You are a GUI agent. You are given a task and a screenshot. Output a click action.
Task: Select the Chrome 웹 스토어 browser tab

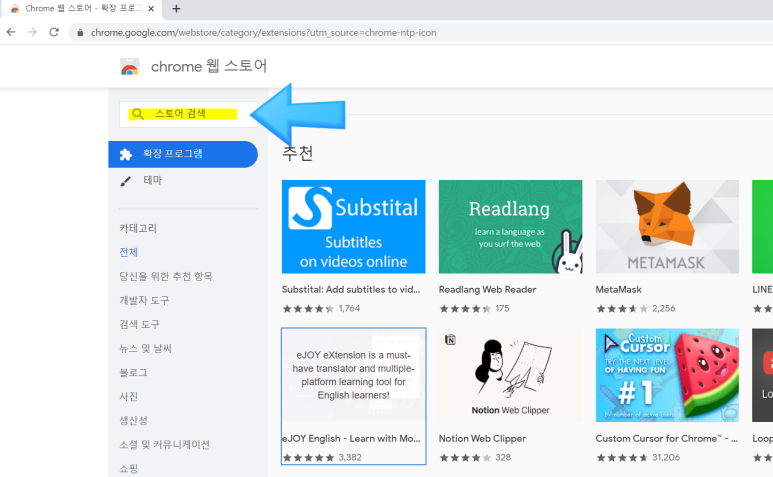pyautogui.click(x=81, y=9)
